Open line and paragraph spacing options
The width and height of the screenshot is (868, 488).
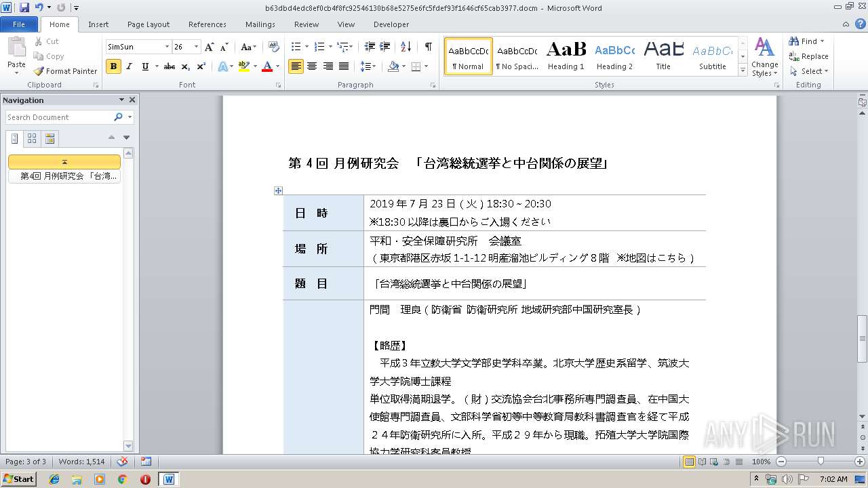pos(368,66)
